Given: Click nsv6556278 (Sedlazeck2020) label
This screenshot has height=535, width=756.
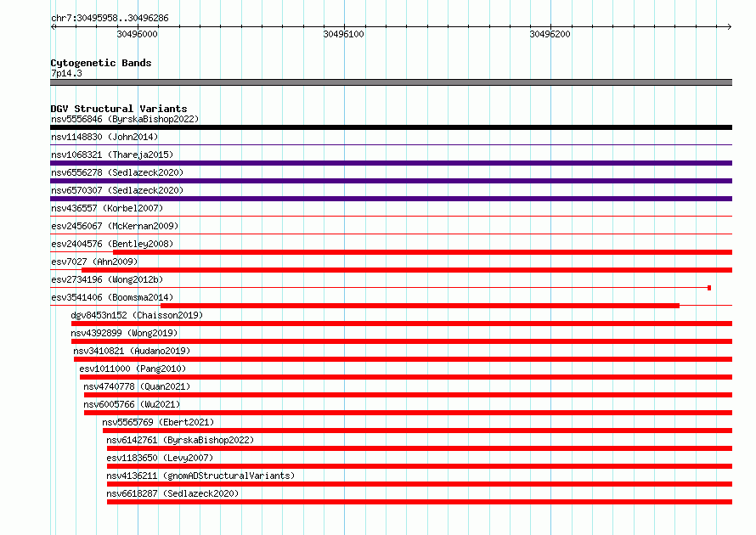Looking at the screenshot, I should click(117, 172).
